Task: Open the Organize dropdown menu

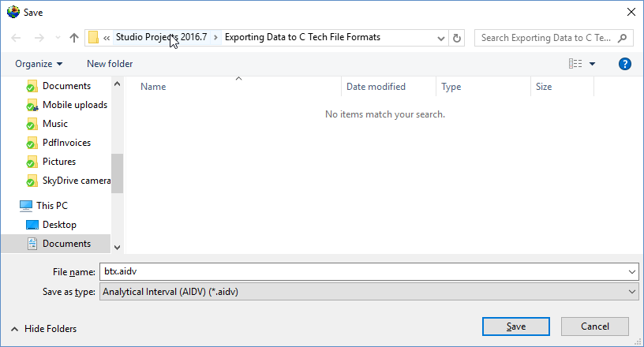Action: pyautogui.click(x=39, y=64)
